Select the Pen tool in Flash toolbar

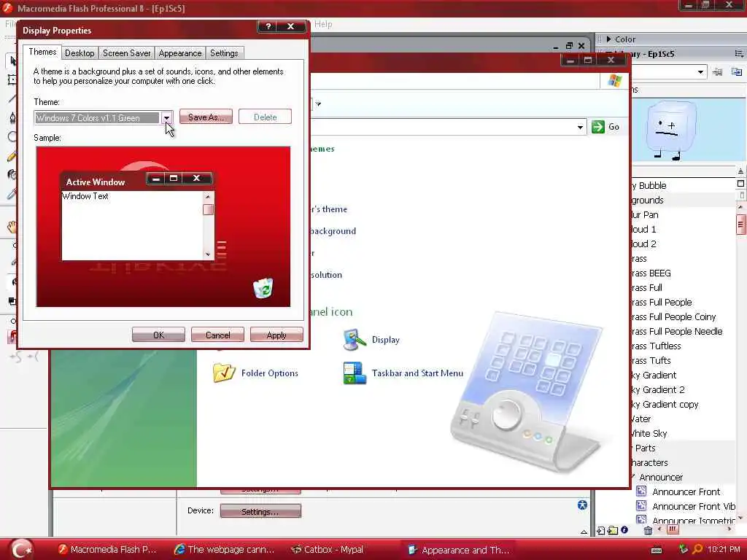point(12,117)
